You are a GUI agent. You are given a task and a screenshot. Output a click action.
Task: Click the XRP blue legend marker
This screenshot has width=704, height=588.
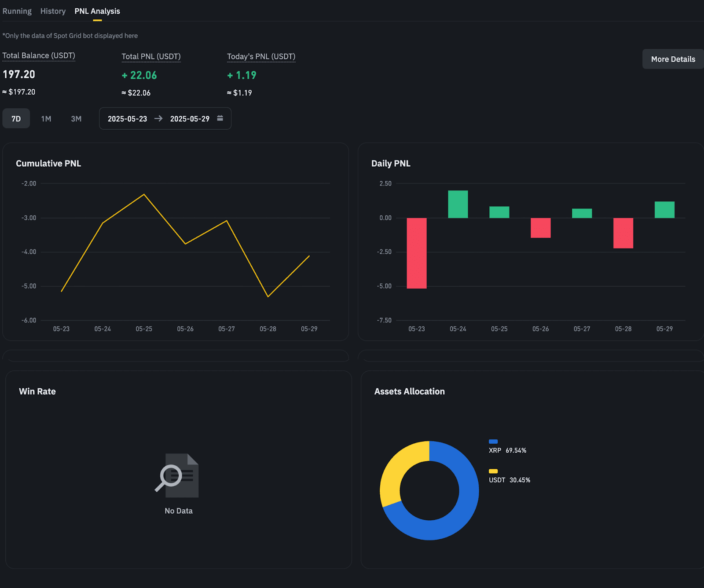coord(493,442)
